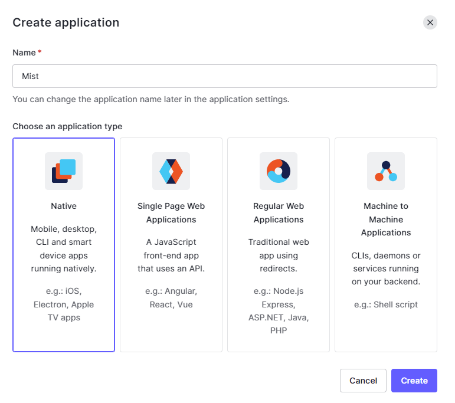Pick the Regular Web Applications card
455x403 pixels.
(x=278, y=245)
